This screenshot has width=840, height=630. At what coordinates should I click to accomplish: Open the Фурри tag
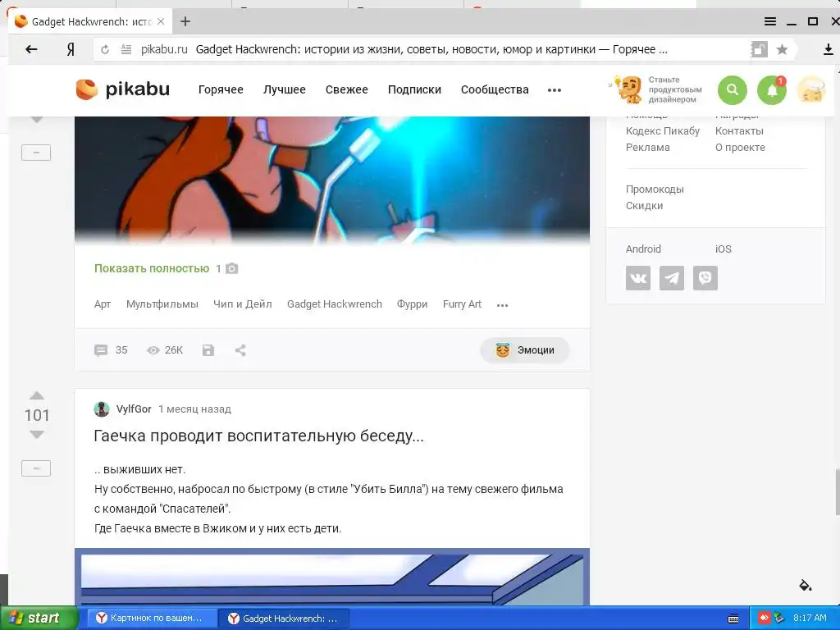pyautogui.click(x=412, y=304)
